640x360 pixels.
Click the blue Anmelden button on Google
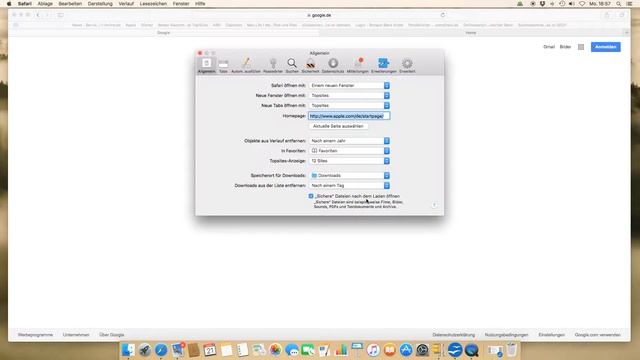605,47
